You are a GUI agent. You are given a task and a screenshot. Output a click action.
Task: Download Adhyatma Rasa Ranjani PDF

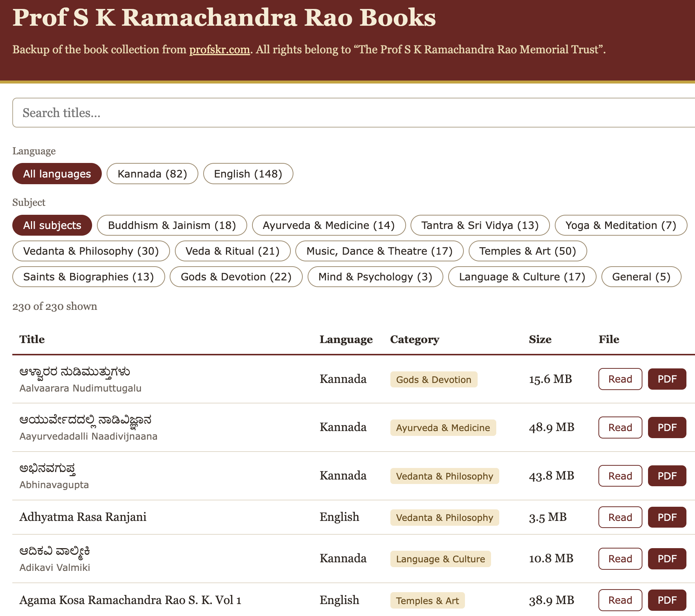pos(667,517)
